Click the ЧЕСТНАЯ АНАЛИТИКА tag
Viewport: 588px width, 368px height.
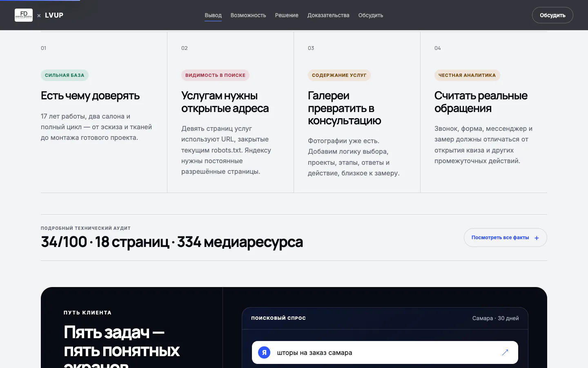coord(467,75)
